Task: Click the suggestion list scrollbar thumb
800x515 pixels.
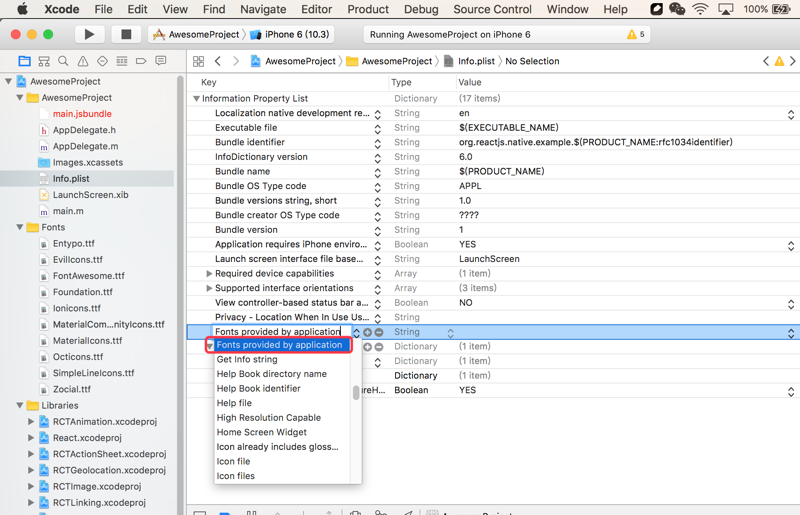Action: point(356,393)
